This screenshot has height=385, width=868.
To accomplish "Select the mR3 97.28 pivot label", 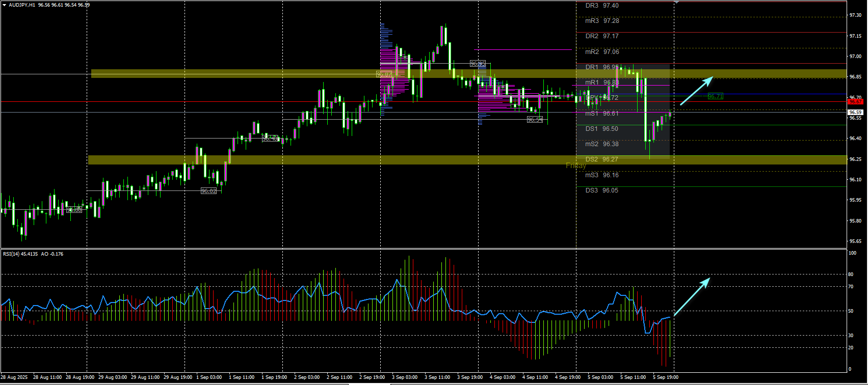I will pyautogui.click(x=602, y=21).
